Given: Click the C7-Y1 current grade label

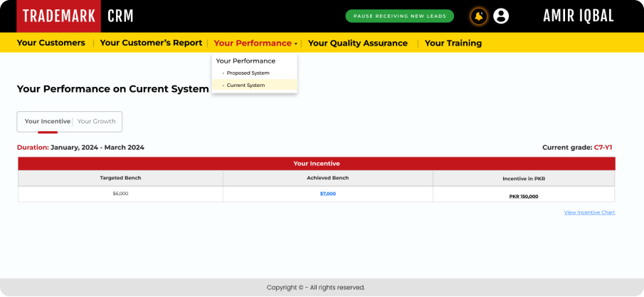Looking at the screenshot, I should click(603, 147).
